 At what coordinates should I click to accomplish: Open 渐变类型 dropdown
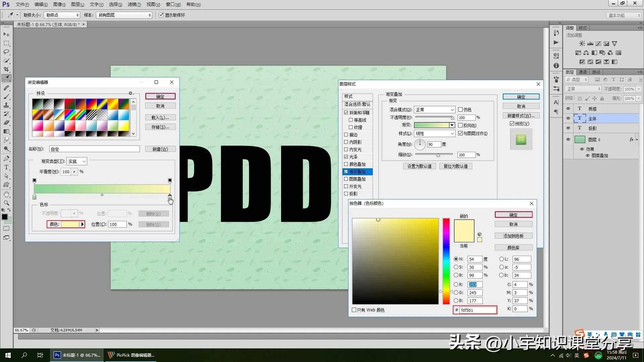click(x=76, y=162)
